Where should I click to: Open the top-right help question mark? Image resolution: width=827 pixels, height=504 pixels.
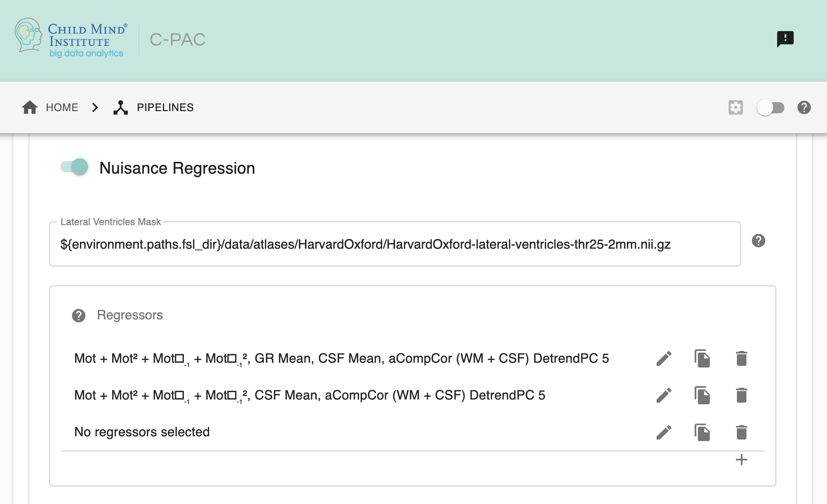[x=803, y=107]
